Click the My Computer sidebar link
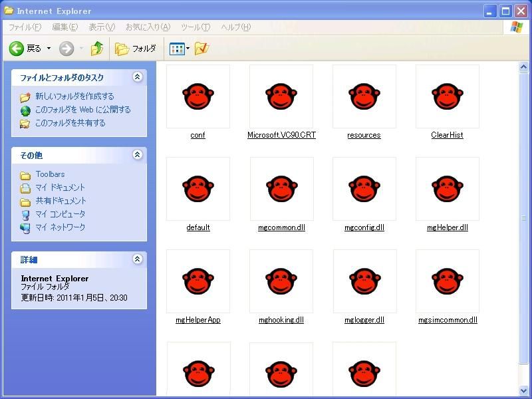532x399 pixels. [60, 214]
